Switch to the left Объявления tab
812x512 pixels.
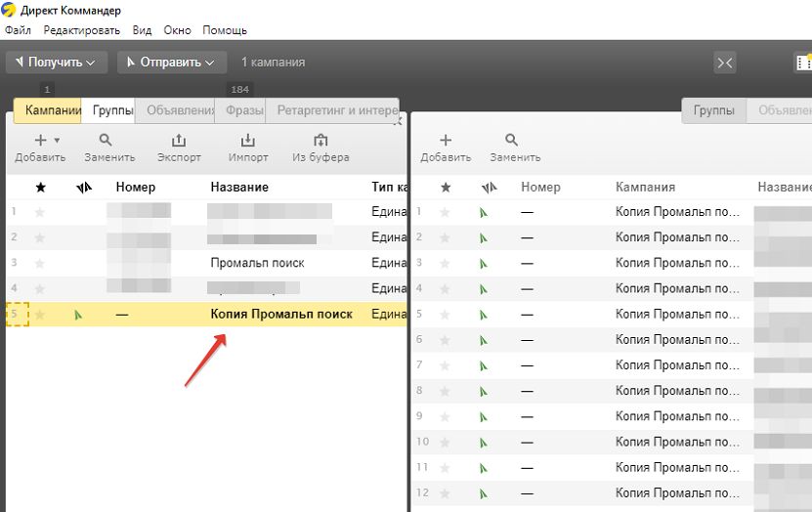click(x=175, y=110)
